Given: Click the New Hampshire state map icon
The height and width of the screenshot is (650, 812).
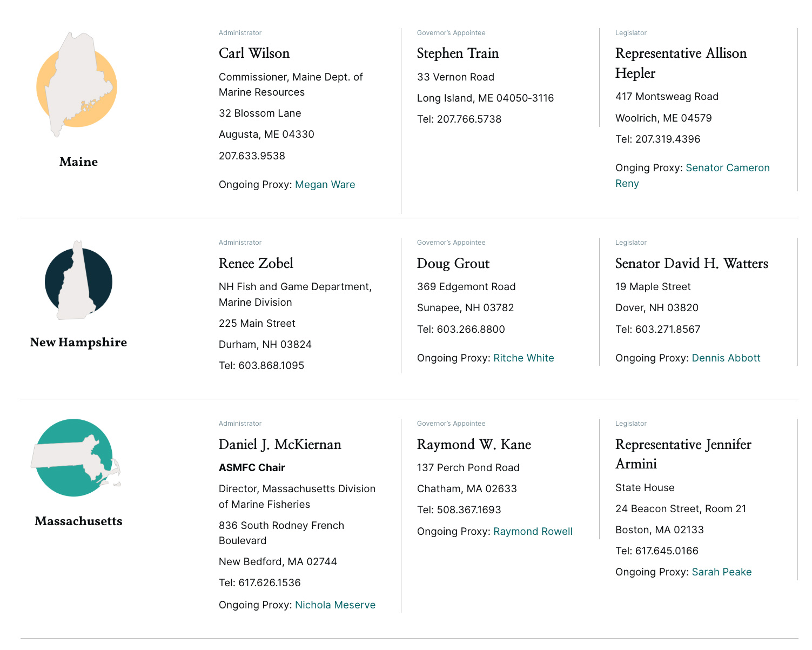Looking at the screenshot, I should (x=78, y=281).
